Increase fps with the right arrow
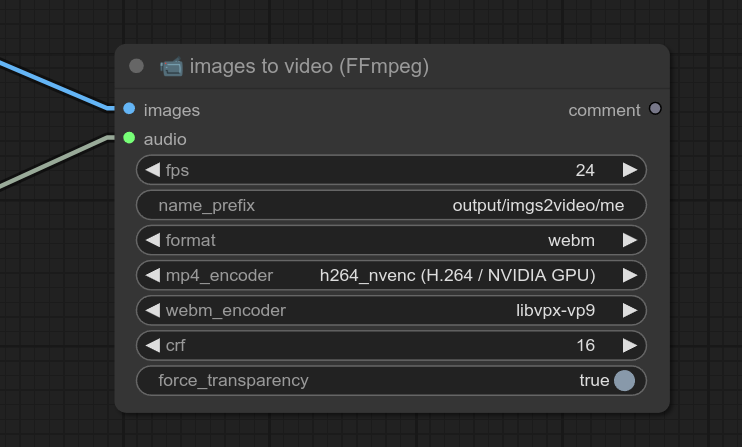 pyautogui.click(x=630, y=170)
